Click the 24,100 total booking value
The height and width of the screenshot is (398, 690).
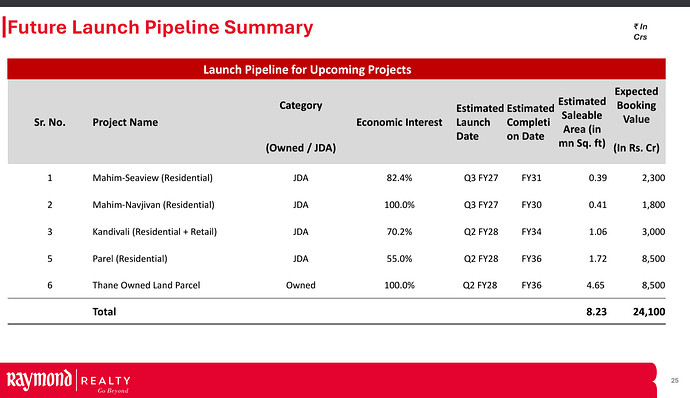[649, 312]
